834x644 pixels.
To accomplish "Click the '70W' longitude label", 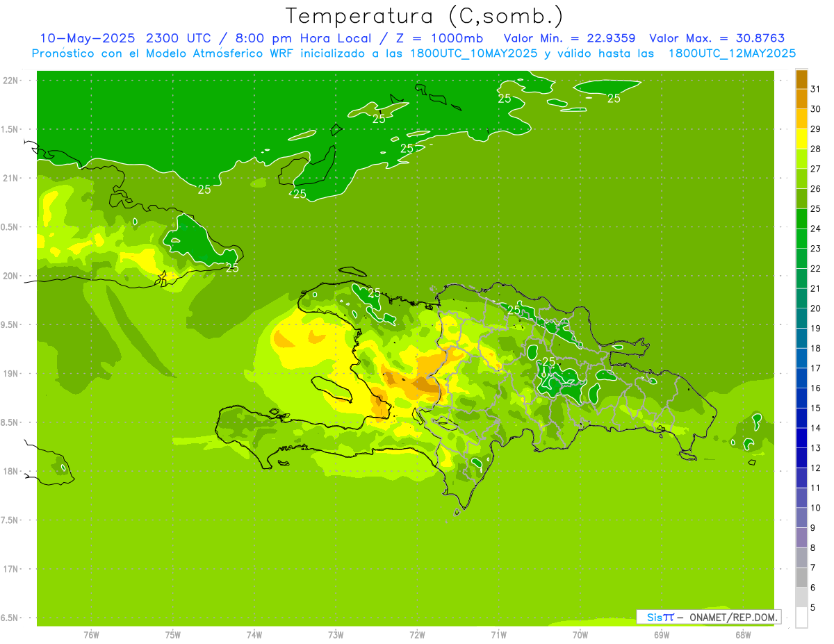I will coord(580,635).
